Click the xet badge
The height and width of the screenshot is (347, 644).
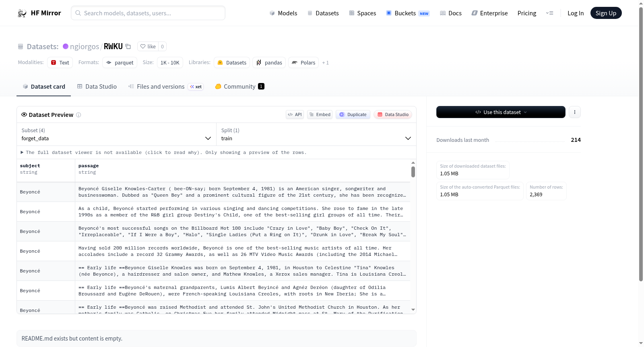click(196, 87)
